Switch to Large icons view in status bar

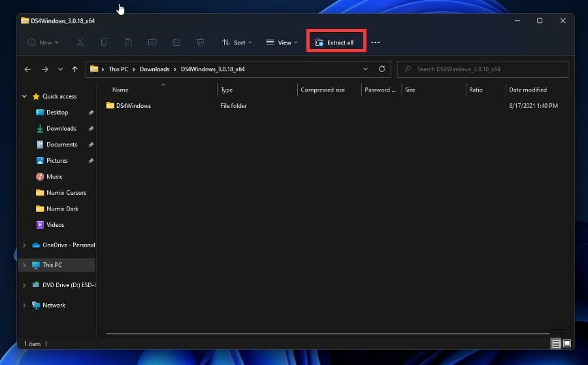coord(567,343)
